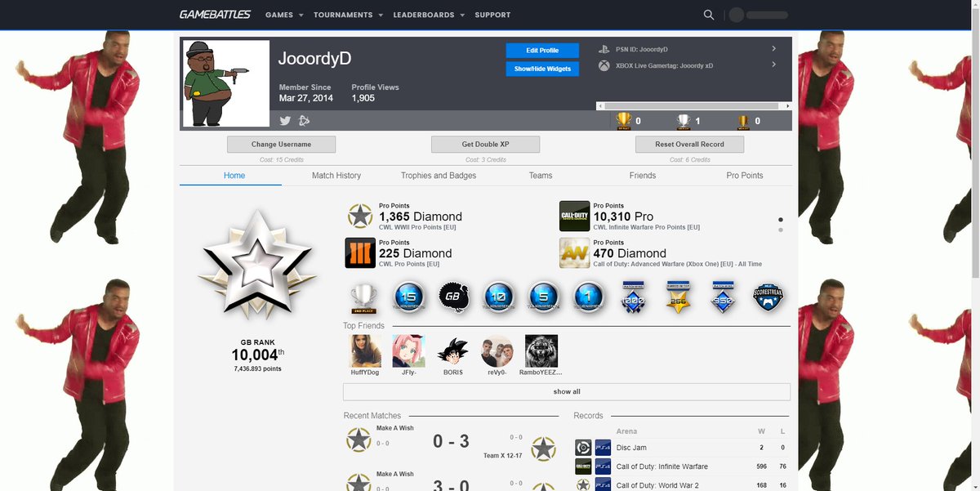Screen dimensions: 980x491
Task: Open BORIS friend avatar
Action: 452,351
